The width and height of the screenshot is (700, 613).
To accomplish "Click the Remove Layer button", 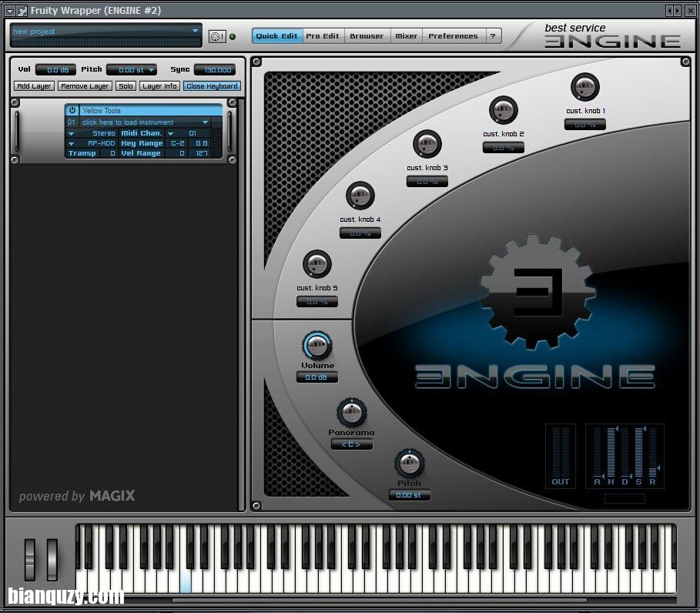I will 85,86.
